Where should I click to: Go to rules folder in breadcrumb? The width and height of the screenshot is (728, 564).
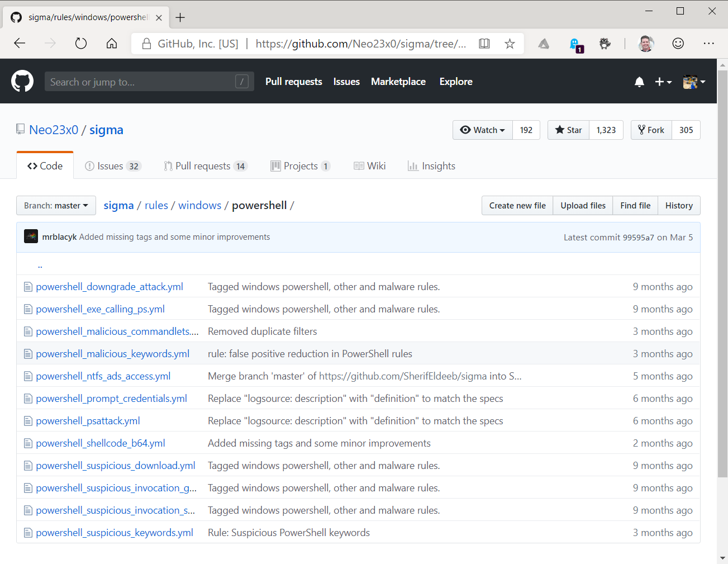click(x=156, y=206)
